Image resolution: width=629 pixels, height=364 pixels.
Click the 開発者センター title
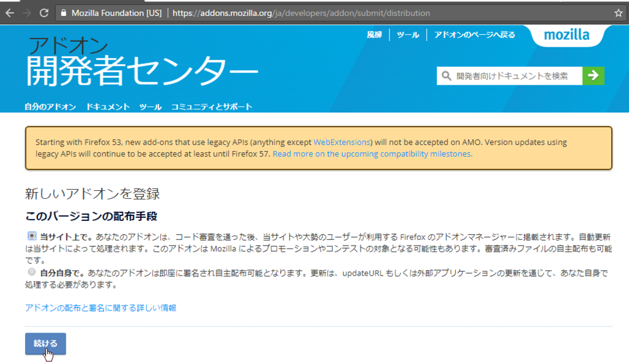point(142,70)
